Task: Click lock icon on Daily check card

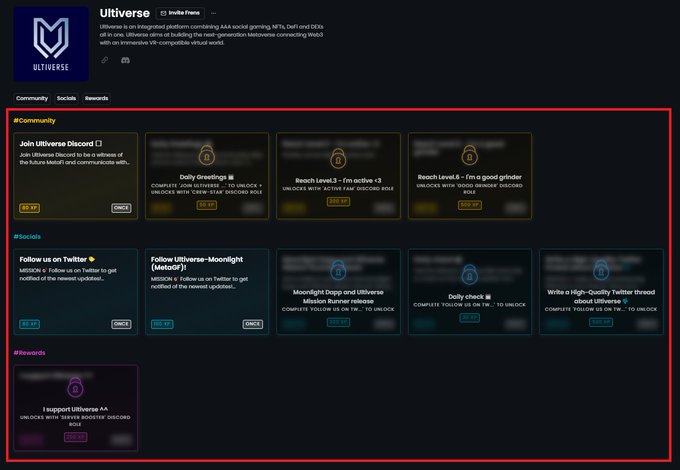Action: pyautogui.click(x=470, y=274)
